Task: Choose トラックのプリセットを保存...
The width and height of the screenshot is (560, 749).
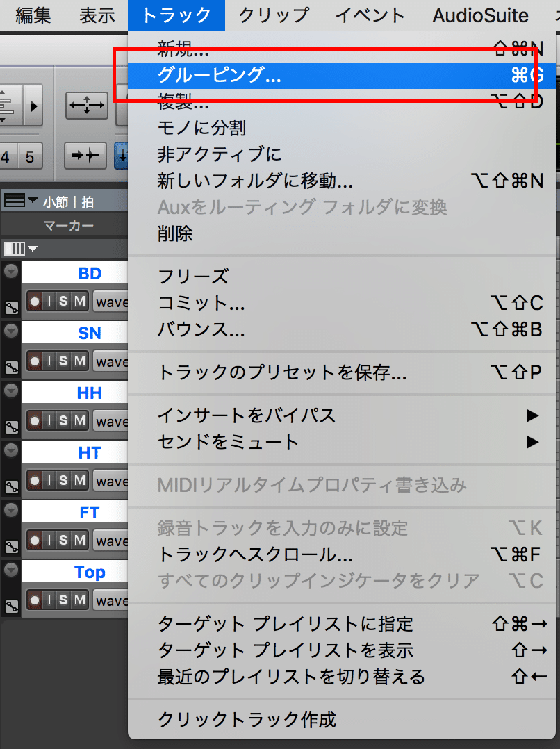Action: (x=343, y=372)
